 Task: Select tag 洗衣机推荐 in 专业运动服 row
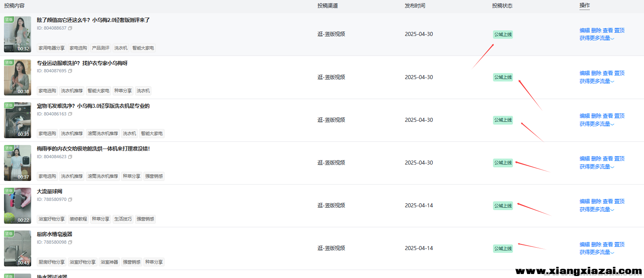(x=72, y=91)
